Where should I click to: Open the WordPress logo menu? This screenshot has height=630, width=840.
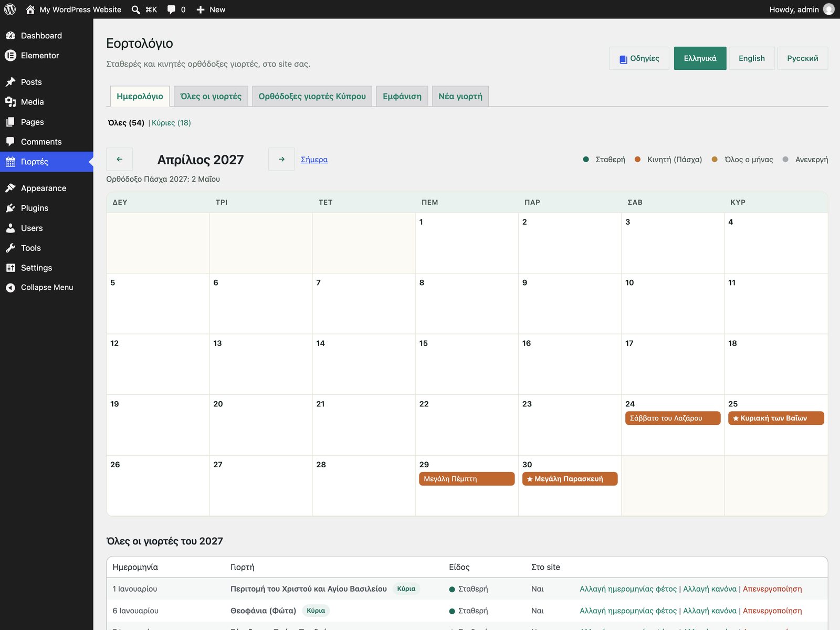point(10,9)
